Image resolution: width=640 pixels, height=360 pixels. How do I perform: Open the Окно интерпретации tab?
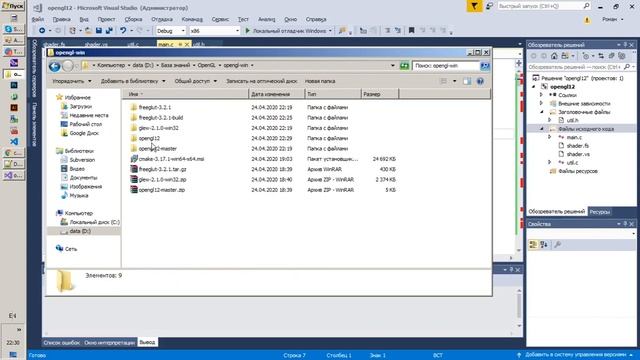tap(109, 342)
